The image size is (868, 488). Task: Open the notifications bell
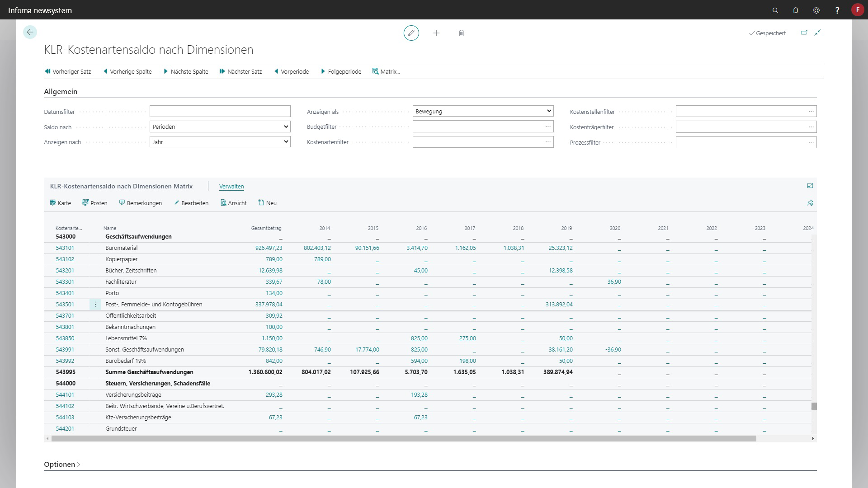point(796,10)
